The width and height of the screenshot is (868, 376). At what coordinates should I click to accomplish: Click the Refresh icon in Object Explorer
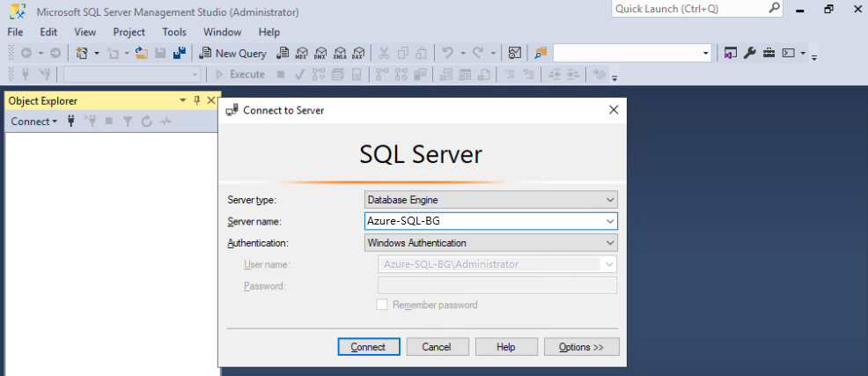[x=147, y=122]
